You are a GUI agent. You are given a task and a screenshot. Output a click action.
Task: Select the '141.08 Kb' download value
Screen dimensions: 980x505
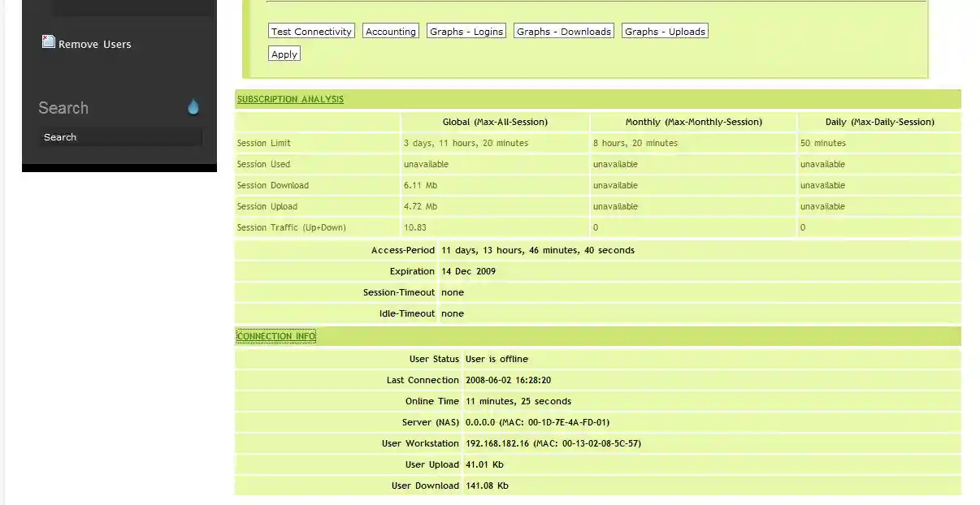(x=487, y=486)
